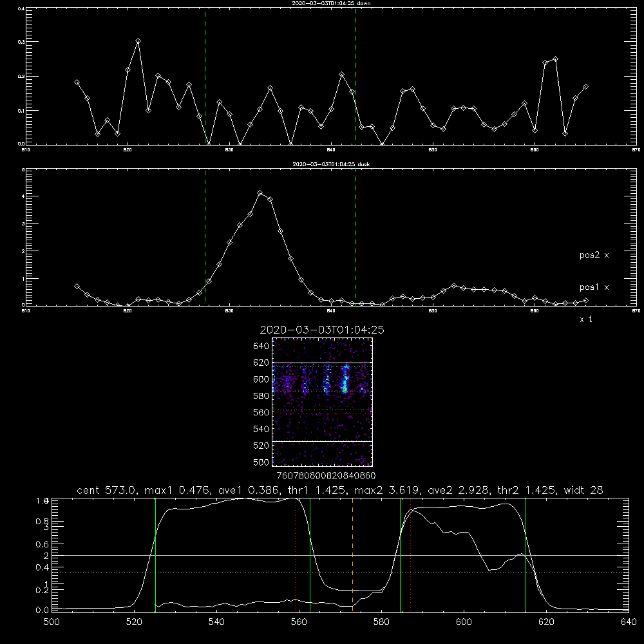Click the '500' x-axis label of bottom plot
This screenshot has width=644, height=644.
click(52, 622)
